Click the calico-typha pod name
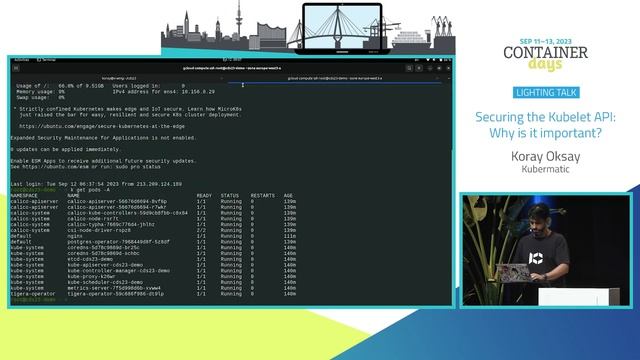640x360 pixels. 111,224
